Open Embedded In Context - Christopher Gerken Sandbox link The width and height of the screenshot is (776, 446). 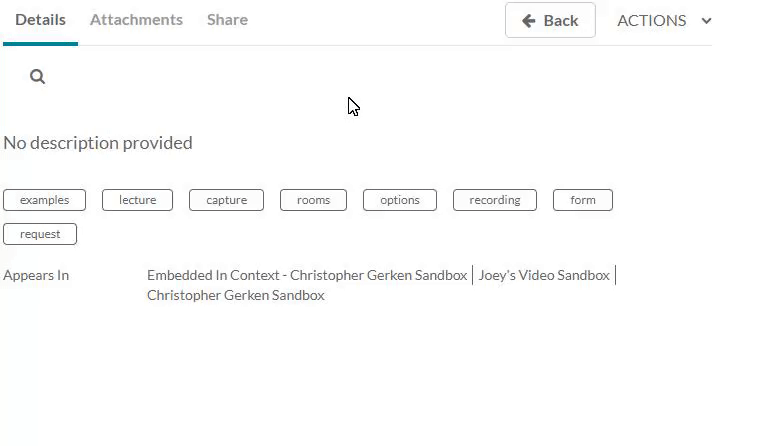307,275
